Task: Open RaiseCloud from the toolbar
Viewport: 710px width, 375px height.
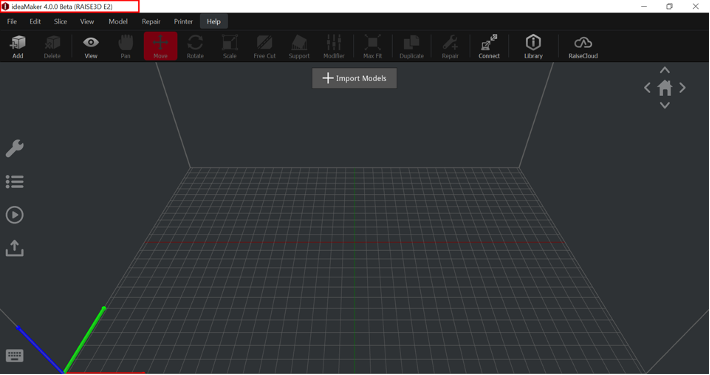Action: coord(583,46)
